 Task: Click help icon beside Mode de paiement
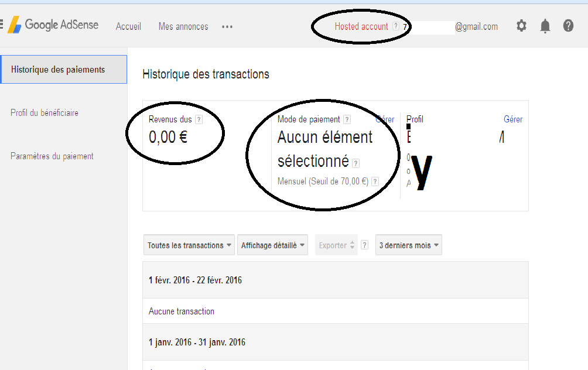tap(347, 119)
